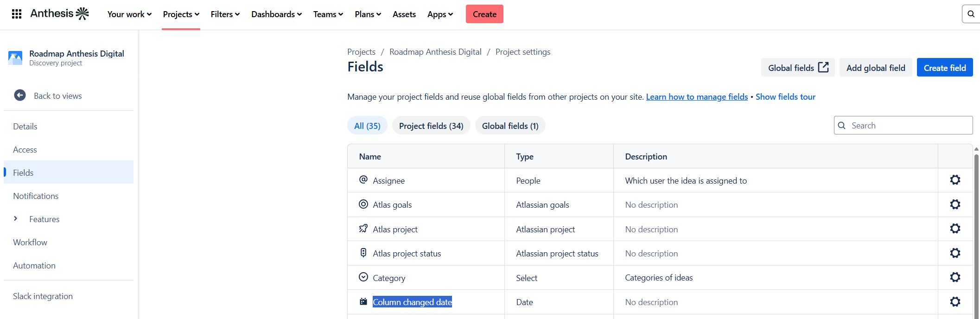
Task: Open the Apps dropdown menu
Action: (x=440, y=14)
